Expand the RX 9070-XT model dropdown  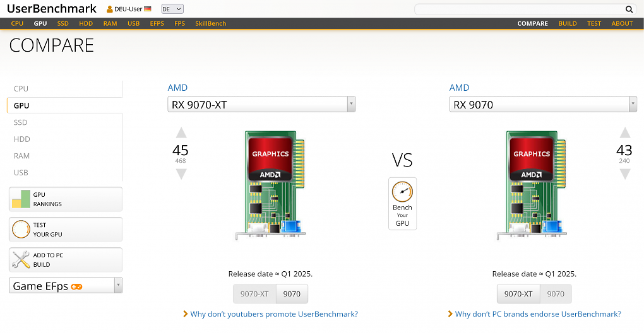[x=351, y=105]
